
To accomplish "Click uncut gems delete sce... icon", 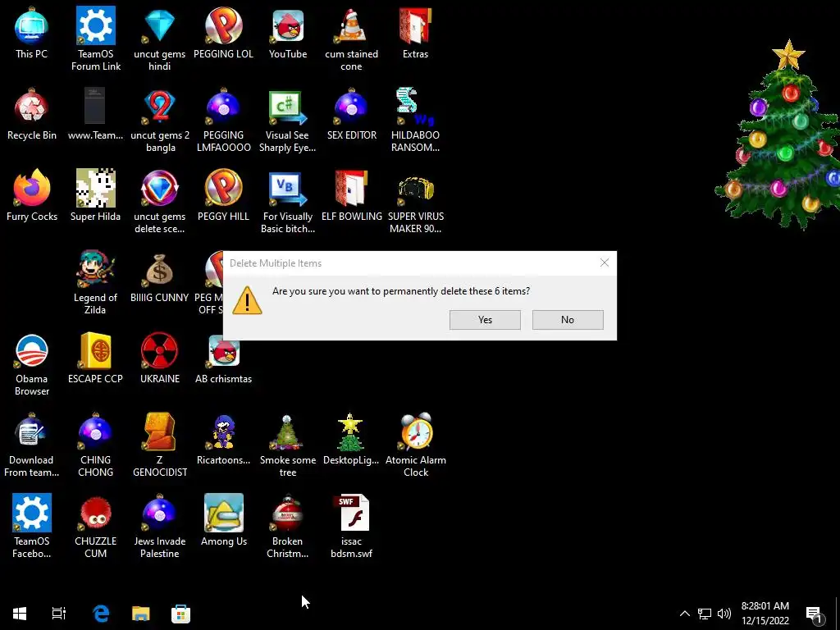I will tap(160, 202).
